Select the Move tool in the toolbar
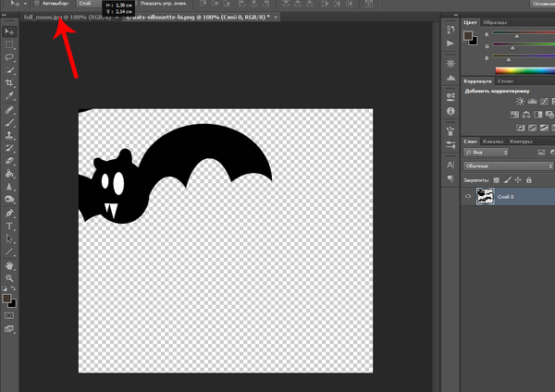This screenshot has width=555, height=392. pos(10,31)
